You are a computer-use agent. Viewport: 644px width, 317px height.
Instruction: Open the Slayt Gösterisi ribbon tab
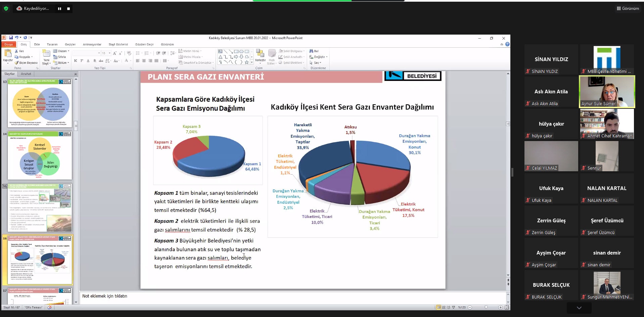click(118, 44)
